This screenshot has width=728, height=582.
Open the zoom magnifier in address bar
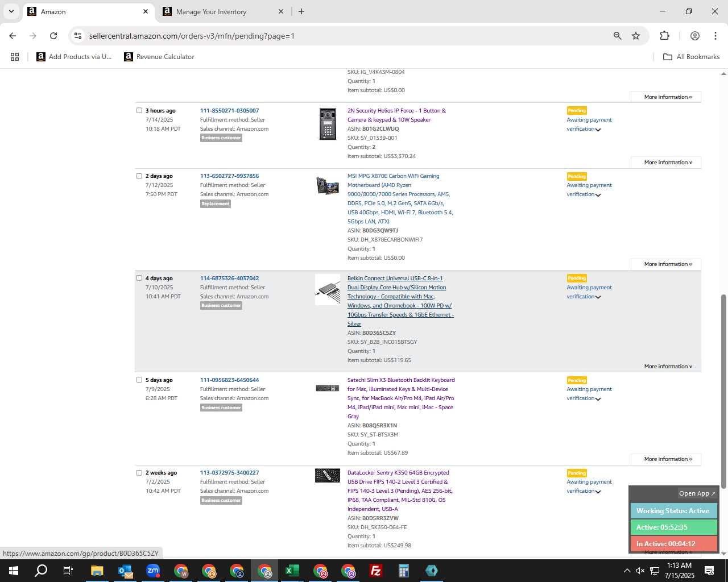[x=617, y=36]
